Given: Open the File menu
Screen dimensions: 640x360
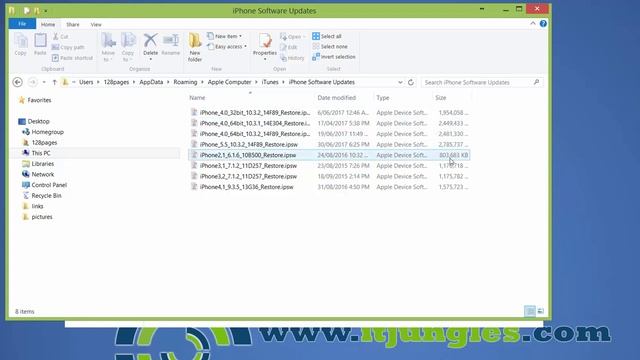Looking at the screenshot, I should coord(22,24).
